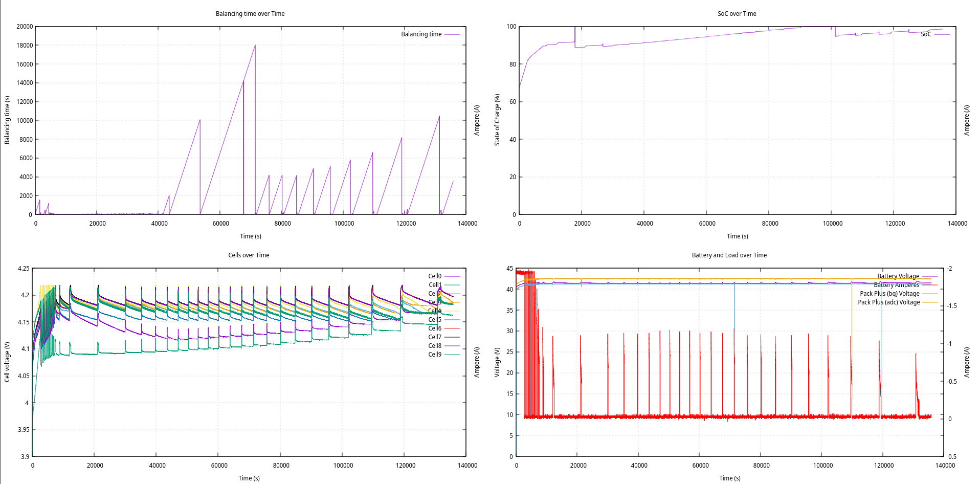Select the 'Battery Voltage' legend label

pos(898,276)
